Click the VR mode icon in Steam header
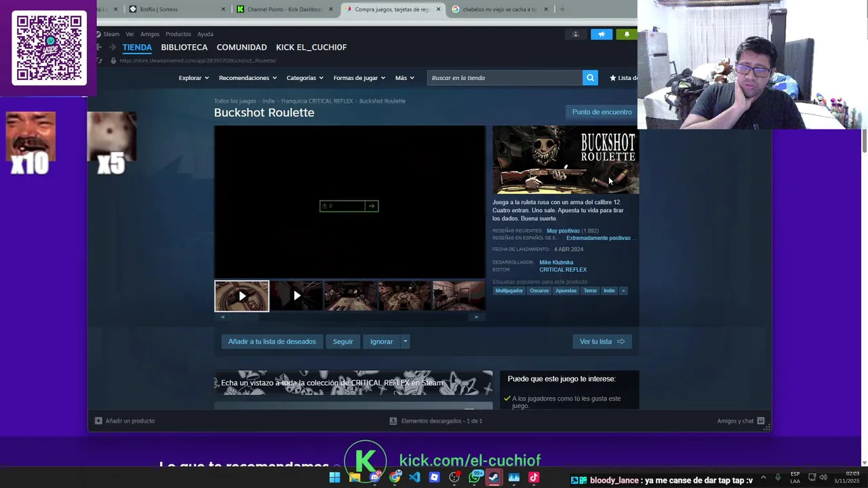 pos(576,34)
